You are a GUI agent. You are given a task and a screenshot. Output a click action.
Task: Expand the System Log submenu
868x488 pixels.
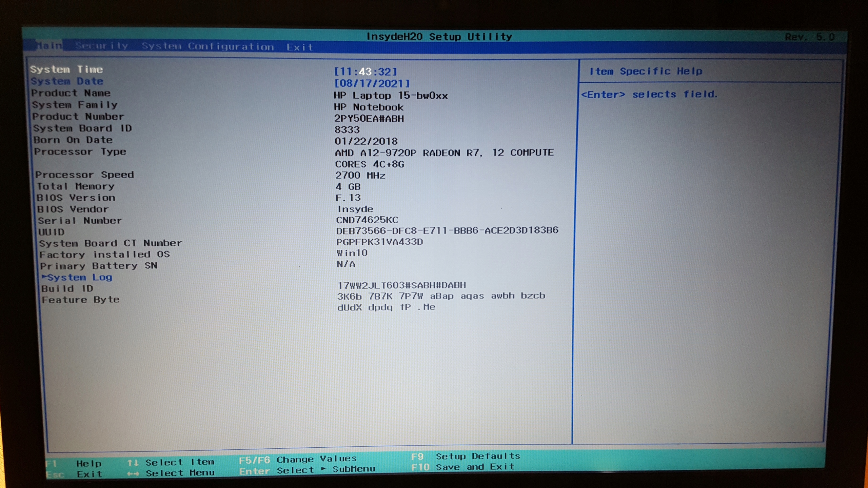[x=80, y=277]
